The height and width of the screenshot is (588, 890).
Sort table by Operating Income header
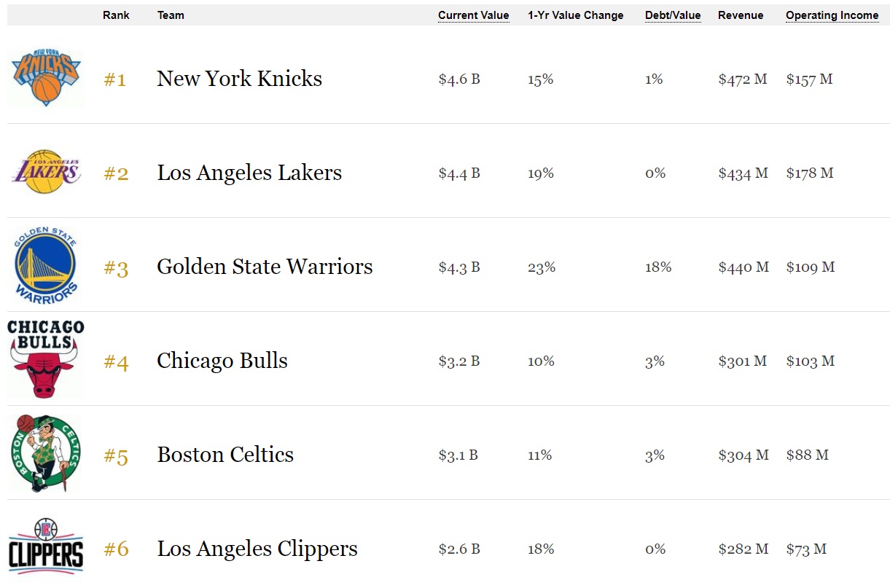click(x=832, y=15)
